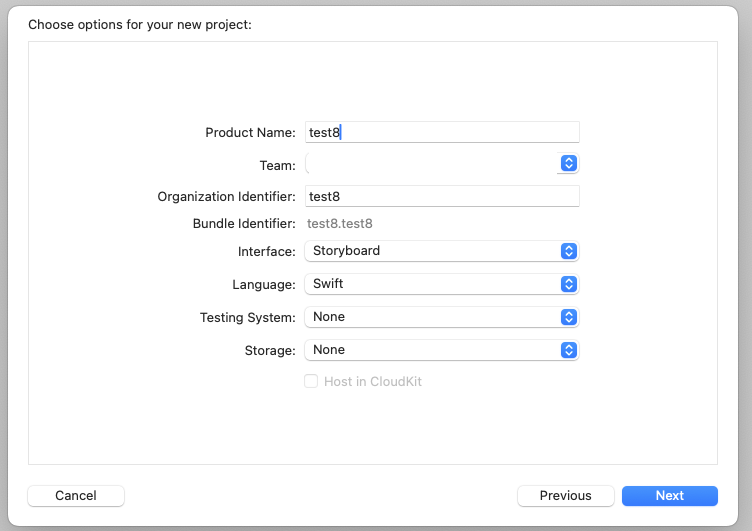The image size is (752, 531).
Task: Click the Language menu's blue arrows icon
Action: [568, 284]
